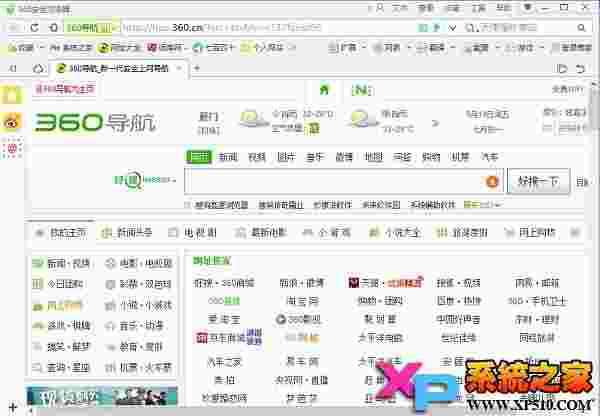Open the Weibo sidebar icon
This screenshot has height=416, width=600.
[12, 122]
